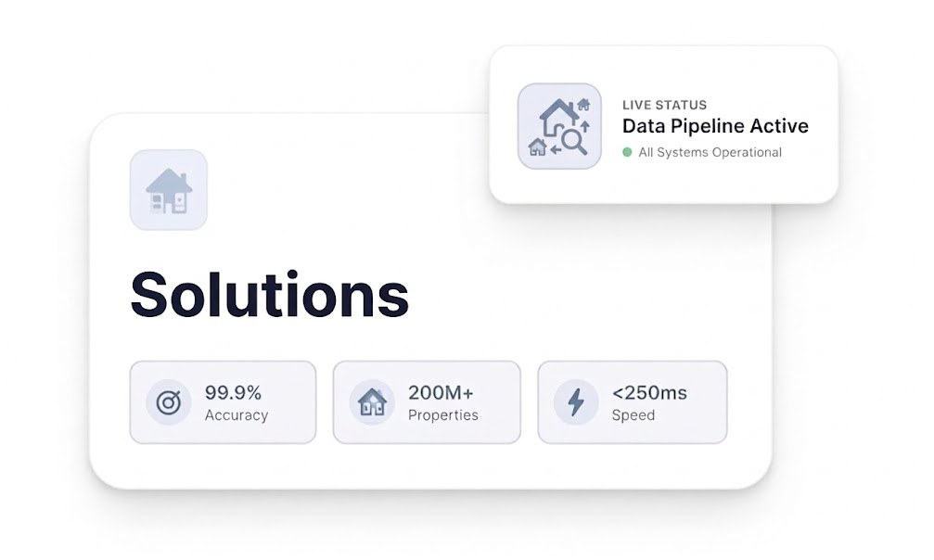Click the target icon beside Accuracy
Screen dimensions: 934x560
(168, 402)
